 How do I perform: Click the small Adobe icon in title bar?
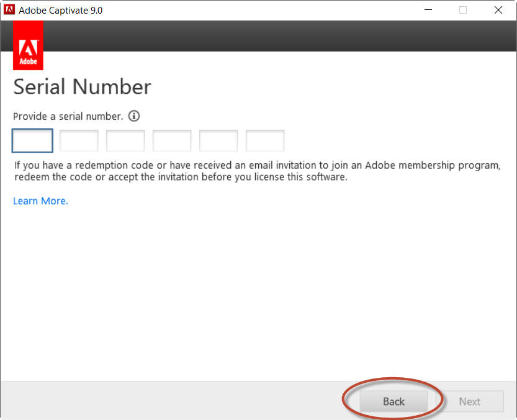click(9, 11)
